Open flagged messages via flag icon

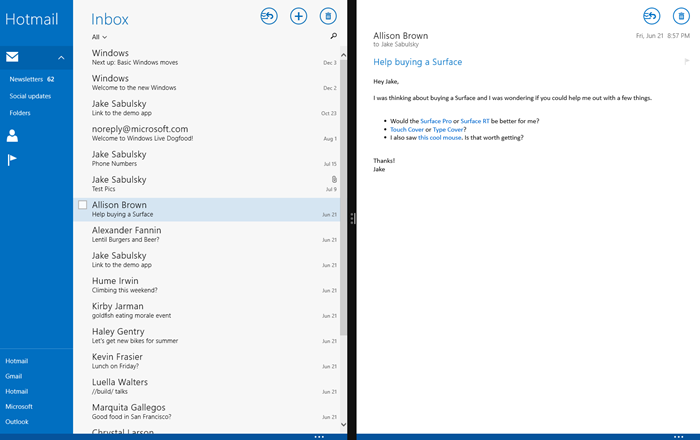(x=12, y=160)
